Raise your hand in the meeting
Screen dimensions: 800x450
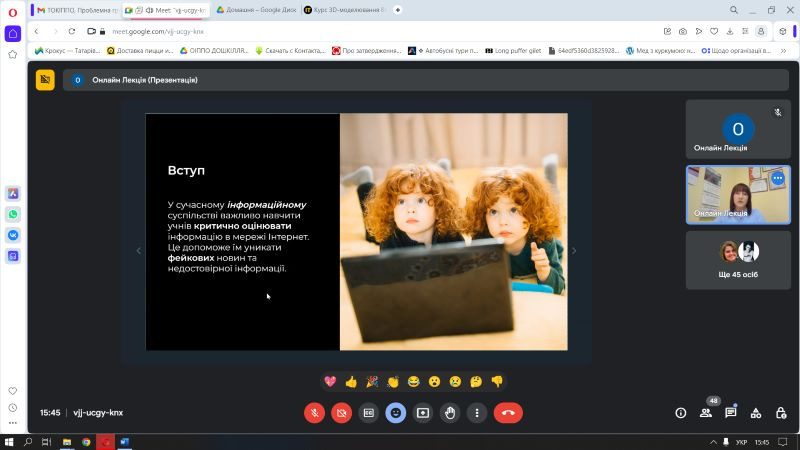point(449,413)
